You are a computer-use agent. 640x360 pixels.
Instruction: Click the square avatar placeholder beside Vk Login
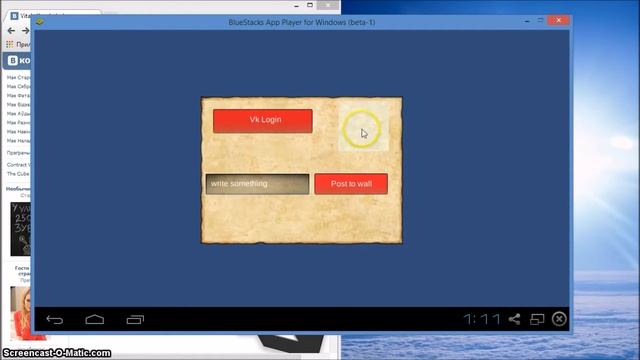[363, 127]
